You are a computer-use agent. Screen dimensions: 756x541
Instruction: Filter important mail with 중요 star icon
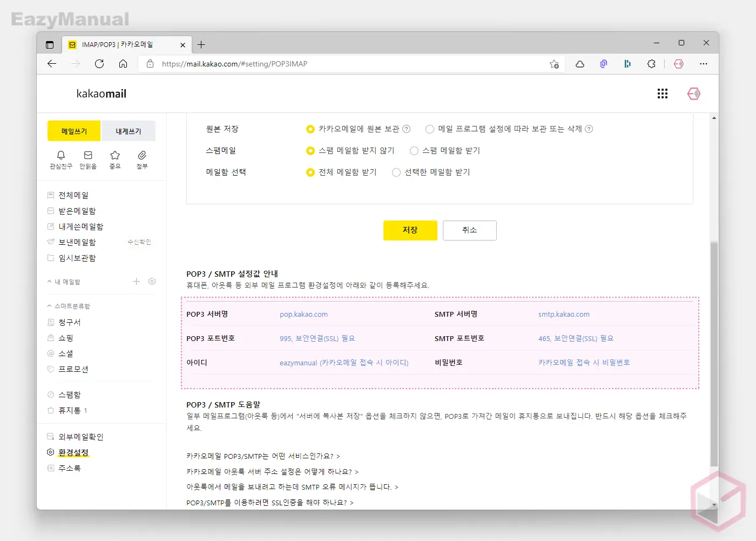[x=115, y=160]
